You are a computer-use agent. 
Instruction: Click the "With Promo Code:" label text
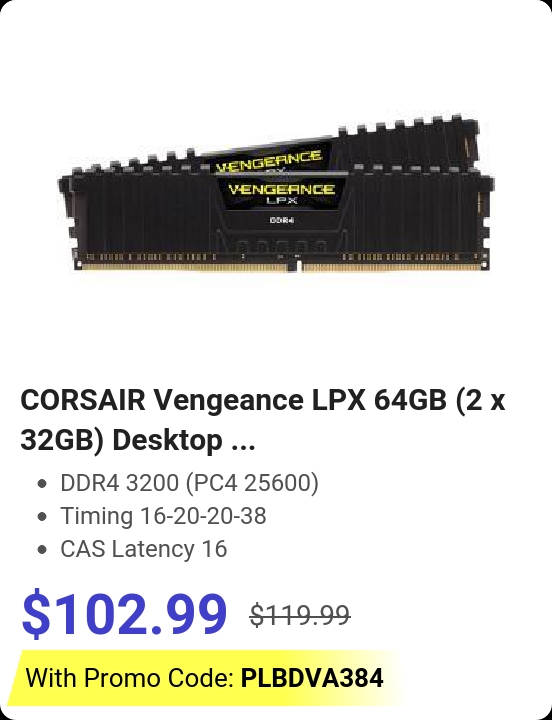pyautogui.click(x=130, y=678)
